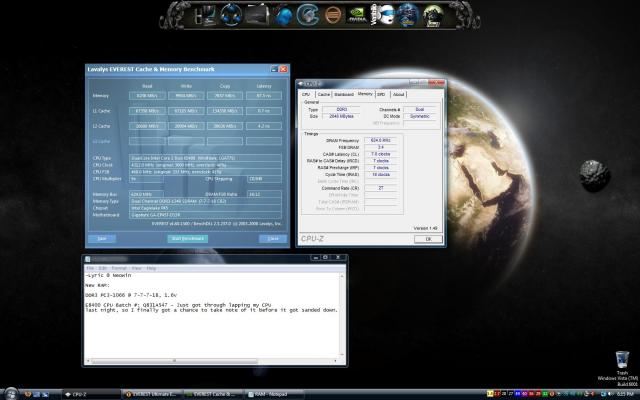Viewport: 640px width, 400px height.
Task: Switch to CPU-Z taskbar button
Action: [x=90, y=394]
